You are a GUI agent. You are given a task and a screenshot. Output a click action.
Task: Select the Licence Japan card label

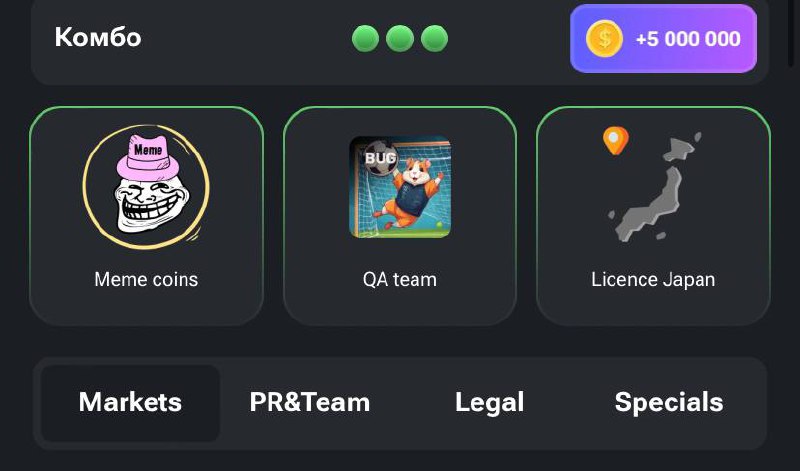tap(653, 280)
